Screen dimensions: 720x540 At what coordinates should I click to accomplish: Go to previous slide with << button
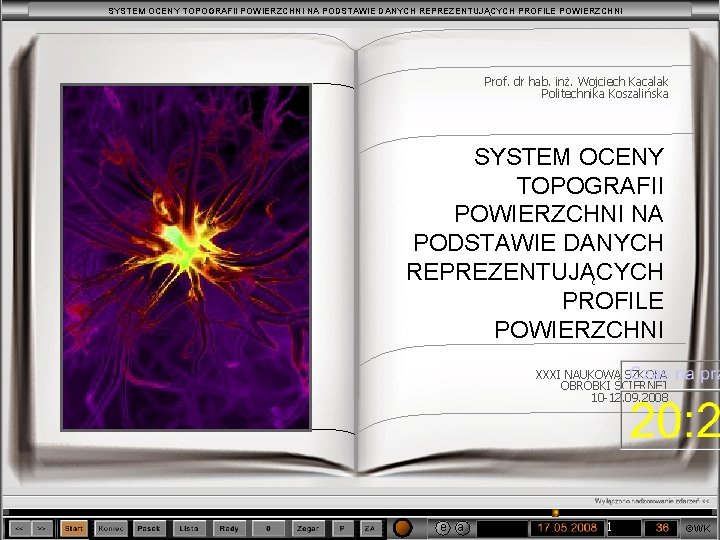tap(19, 529)
